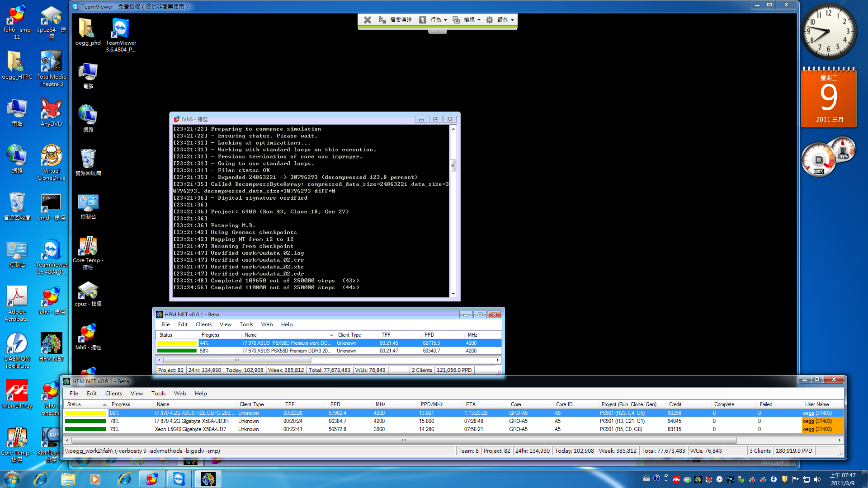Select the cmd shortcut icon
Screen dimensions: 868x488
tap(51, 207)
